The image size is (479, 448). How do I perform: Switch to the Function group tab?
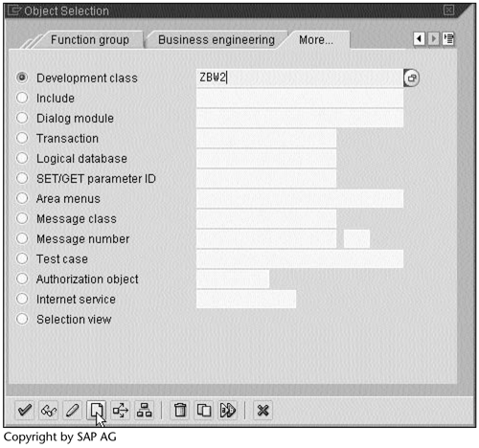click(x=90, y=40)
